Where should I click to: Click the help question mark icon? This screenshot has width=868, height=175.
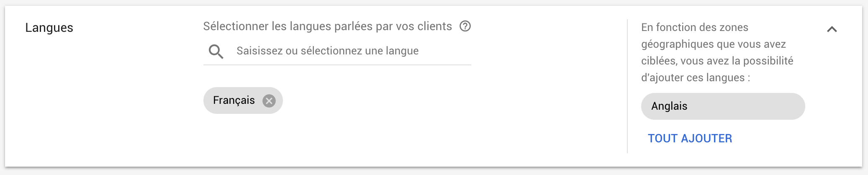tap(465, 26)
